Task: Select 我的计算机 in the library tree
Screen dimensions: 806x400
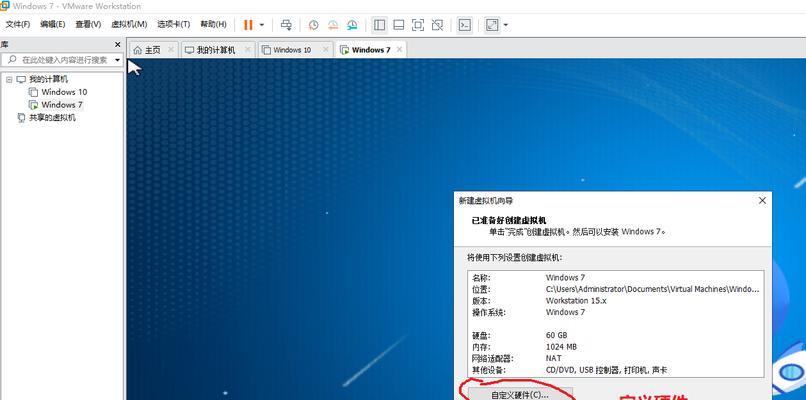Action: coord(48,79)
